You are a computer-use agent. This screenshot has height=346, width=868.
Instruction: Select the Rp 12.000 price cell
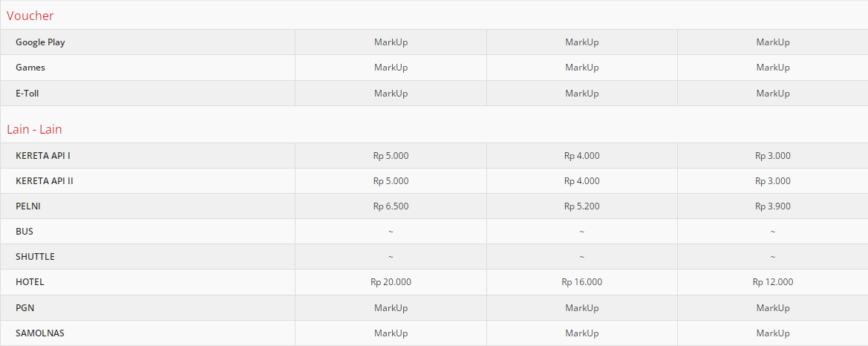pos(773,282)
